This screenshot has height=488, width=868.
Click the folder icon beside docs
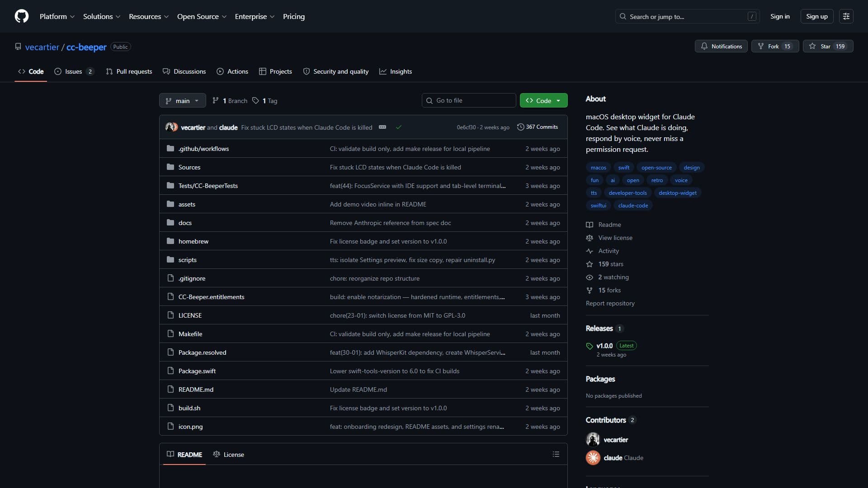pyautogui.click(x=170, y=222)
